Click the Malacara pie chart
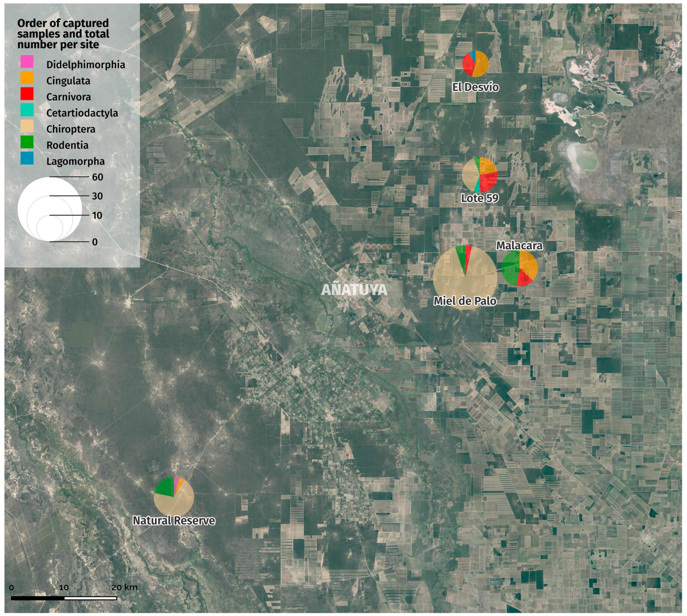The height and width of the screenshot is (616, 687). click(x=520, y=269)
